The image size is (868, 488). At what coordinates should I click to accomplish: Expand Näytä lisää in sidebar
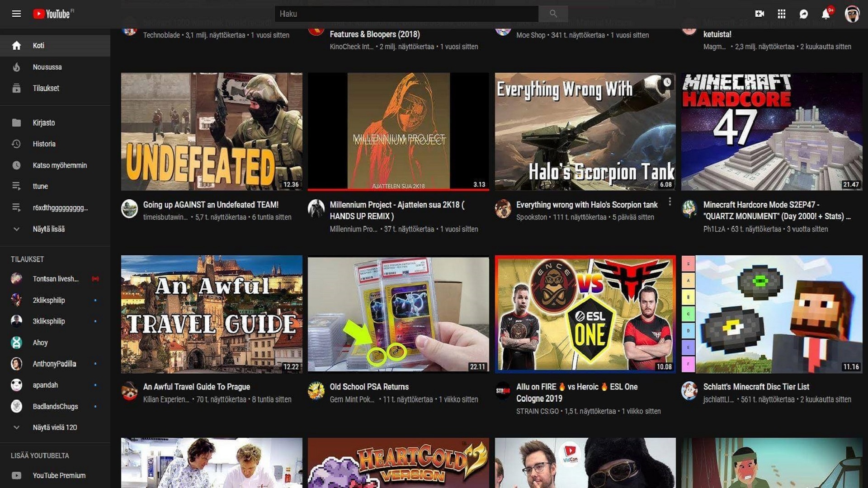(49, 229)
